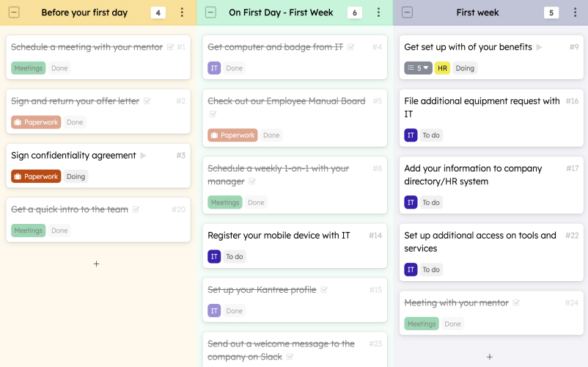Click card number #9

[574, 47]
